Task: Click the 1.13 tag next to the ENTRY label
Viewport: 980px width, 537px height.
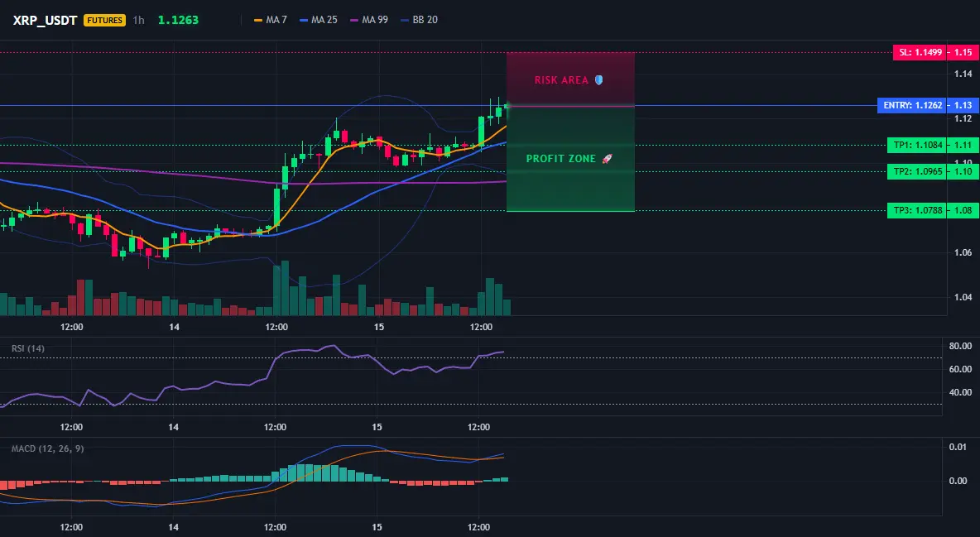Action: click(963, 105)
